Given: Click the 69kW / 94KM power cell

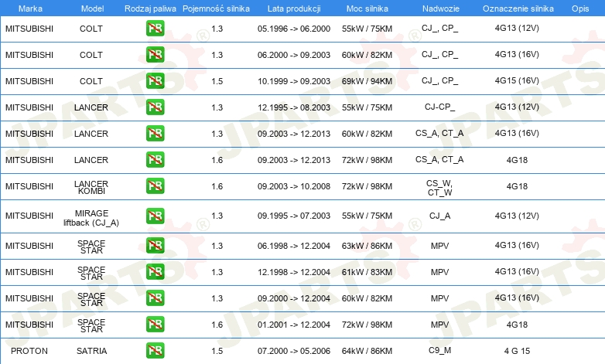Looking at the screenshot, I should coord(367,81).
